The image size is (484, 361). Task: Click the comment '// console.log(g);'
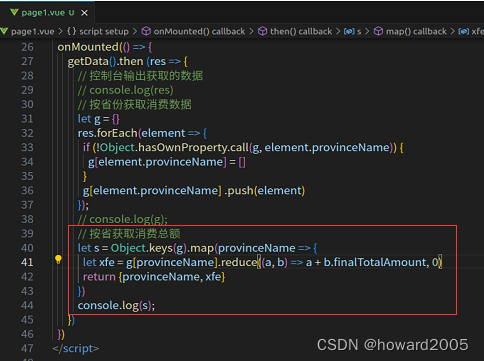(x=123, y=219)
